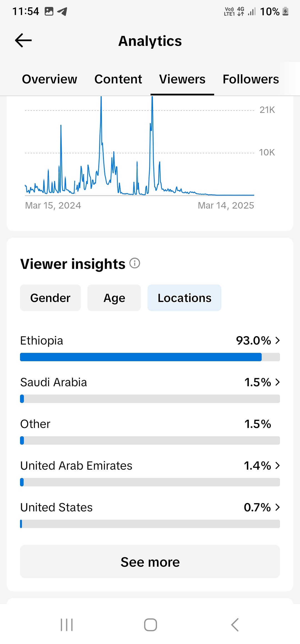Expand Ethiopia location details chevron
This screenshot has height=644, width=300.
(277, 340)
